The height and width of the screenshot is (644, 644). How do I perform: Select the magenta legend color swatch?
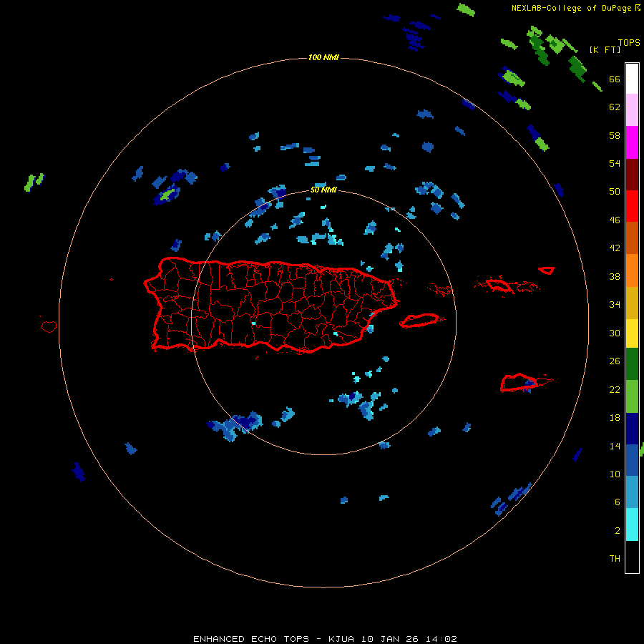632,142
